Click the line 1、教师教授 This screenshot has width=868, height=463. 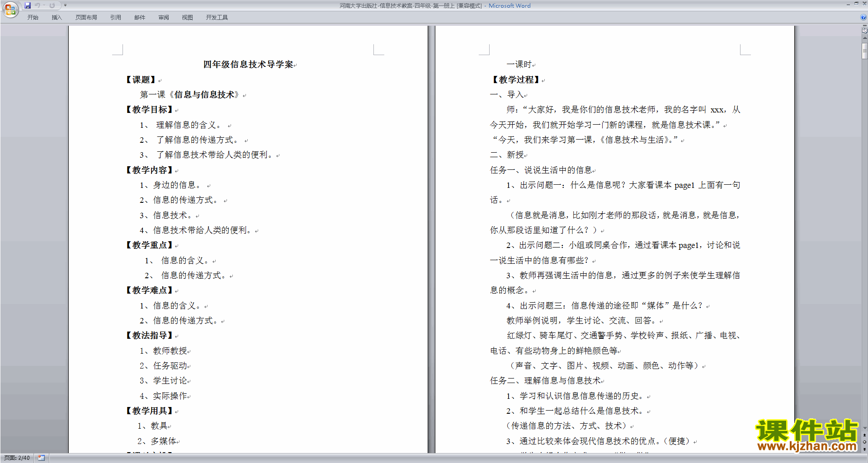(x=164, y=351)
